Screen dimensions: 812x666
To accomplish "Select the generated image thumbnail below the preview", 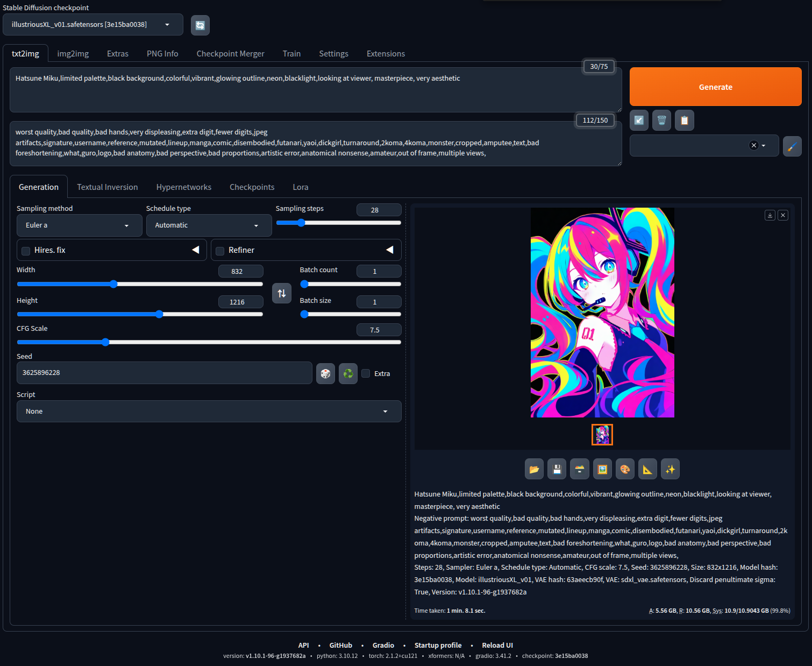I will pyautogui.click(x=602, y=435).
